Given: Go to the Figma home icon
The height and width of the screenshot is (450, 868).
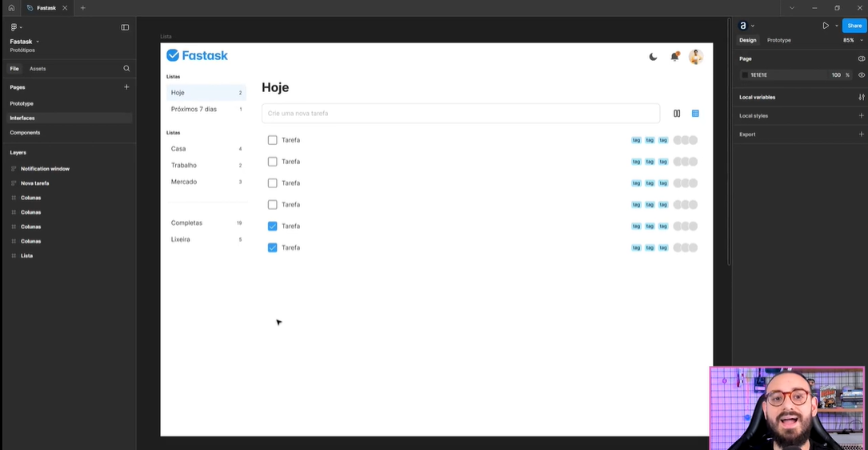Looking at the screenshot, I should 11,8.
